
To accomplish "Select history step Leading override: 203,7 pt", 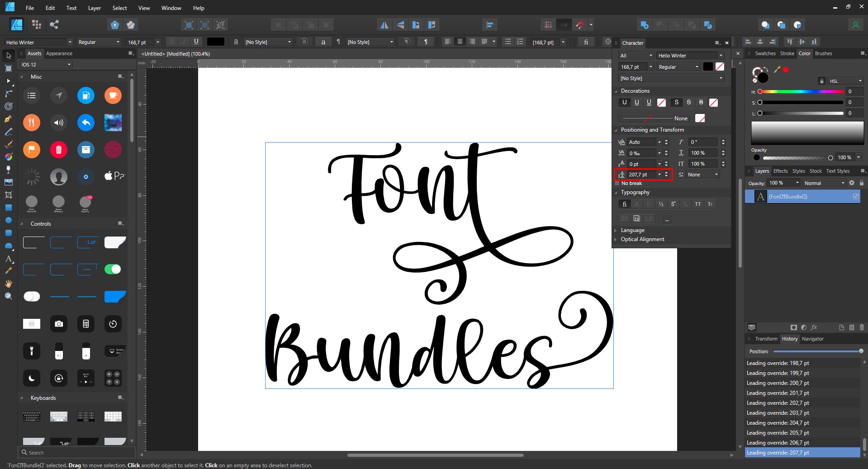I will click(802, 413).
